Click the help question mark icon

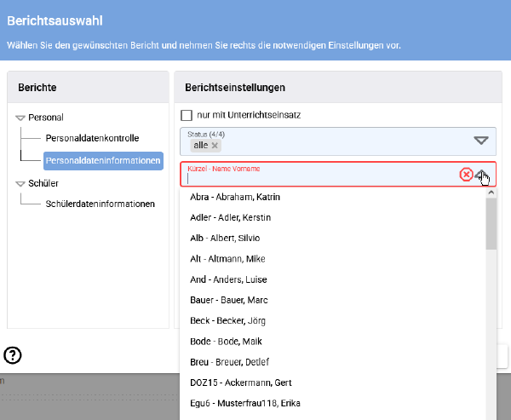click(x=13, y=356)
